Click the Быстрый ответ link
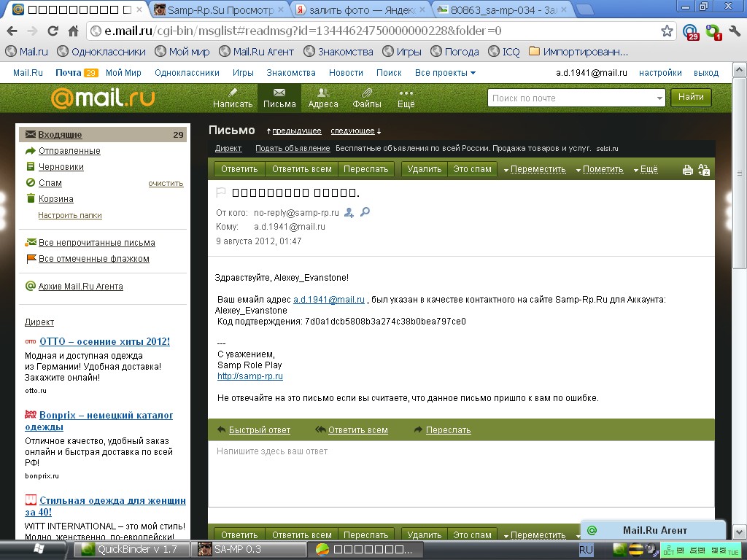The height and width of the screenshot is (560, 747). 260,430
